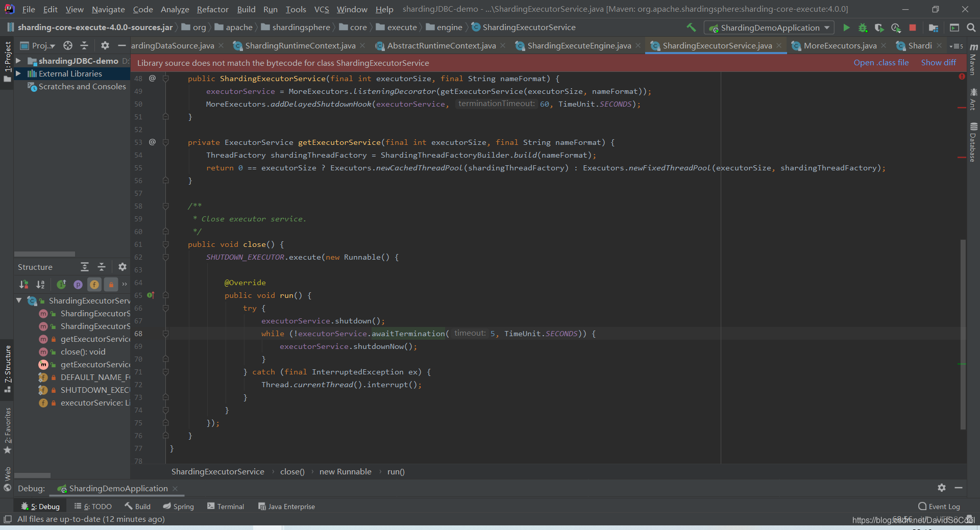Fold the Javadoc comment on line 58
Image resolution: width=980 pixels, height=530 pixels.
165,206
